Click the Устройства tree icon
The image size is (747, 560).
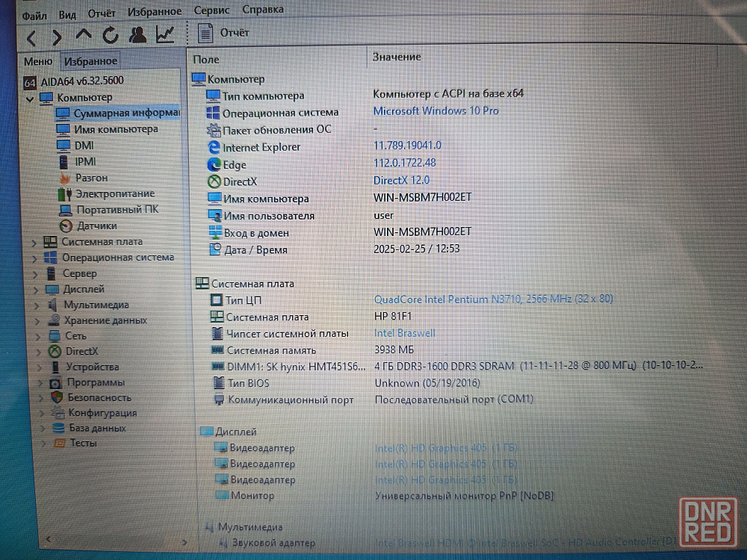point(55,367)
